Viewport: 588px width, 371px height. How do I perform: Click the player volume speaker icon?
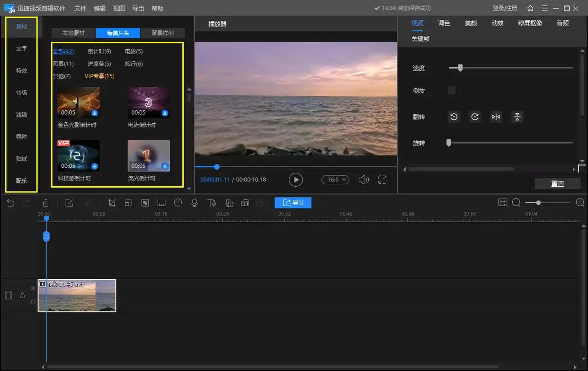tap(363, 180)
